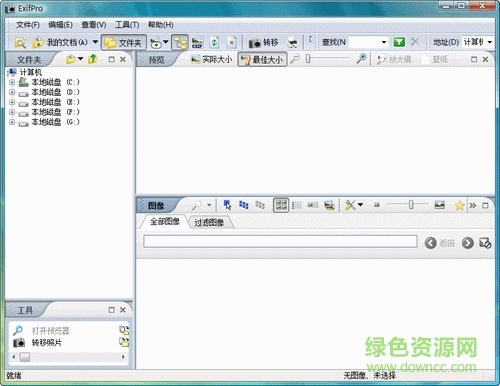
Task: Click the yellow star rating icon
Action: point(459,205)
